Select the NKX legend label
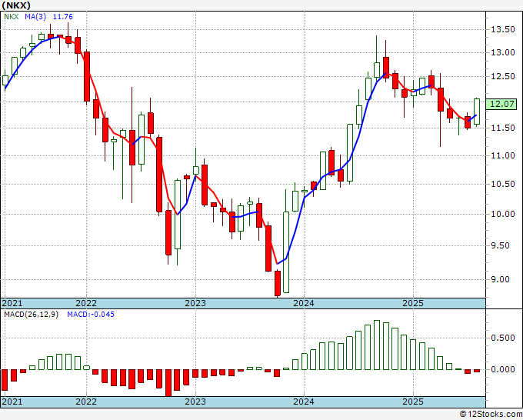The width and height of the screenshot is (523, 420). 11,17
